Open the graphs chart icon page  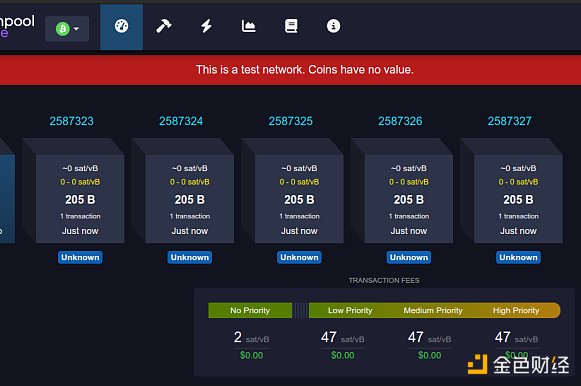coord(249,26)
